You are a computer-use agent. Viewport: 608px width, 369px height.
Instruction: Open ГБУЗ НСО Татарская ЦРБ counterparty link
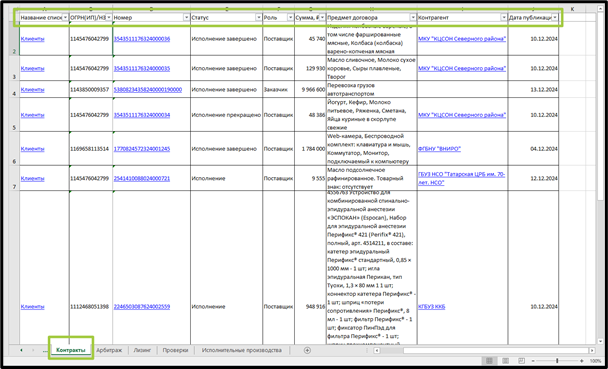(x=461, y=178)
